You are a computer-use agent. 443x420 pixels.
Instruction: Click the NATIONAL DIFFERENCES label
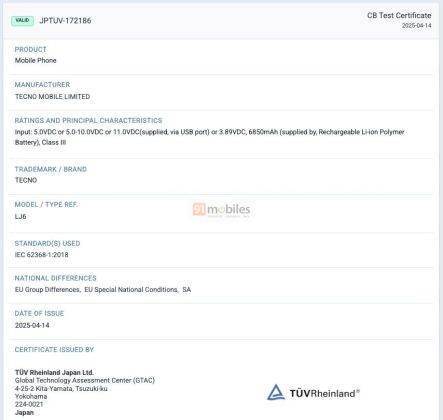(x=56, y=278)
